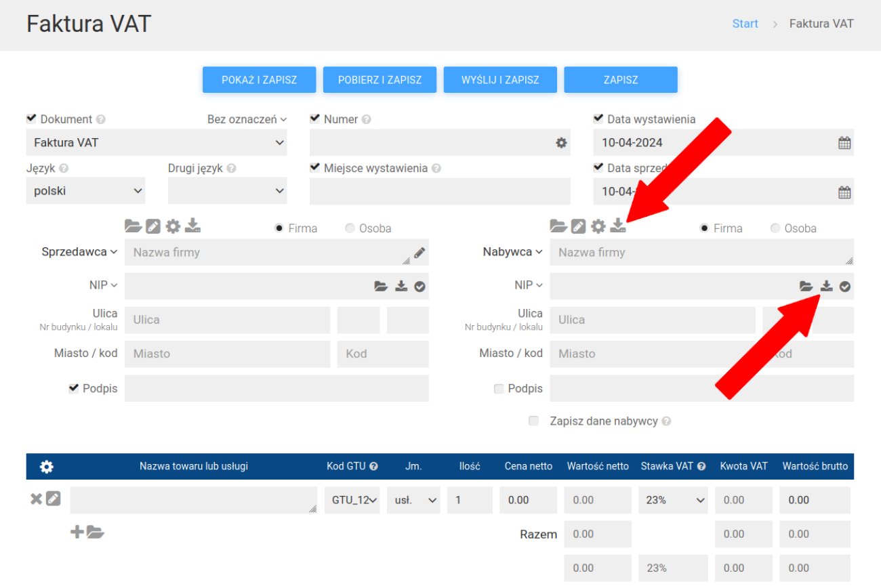
Task: Click pencil icon inside Sprzedawca name field
Action: [419, 253]
